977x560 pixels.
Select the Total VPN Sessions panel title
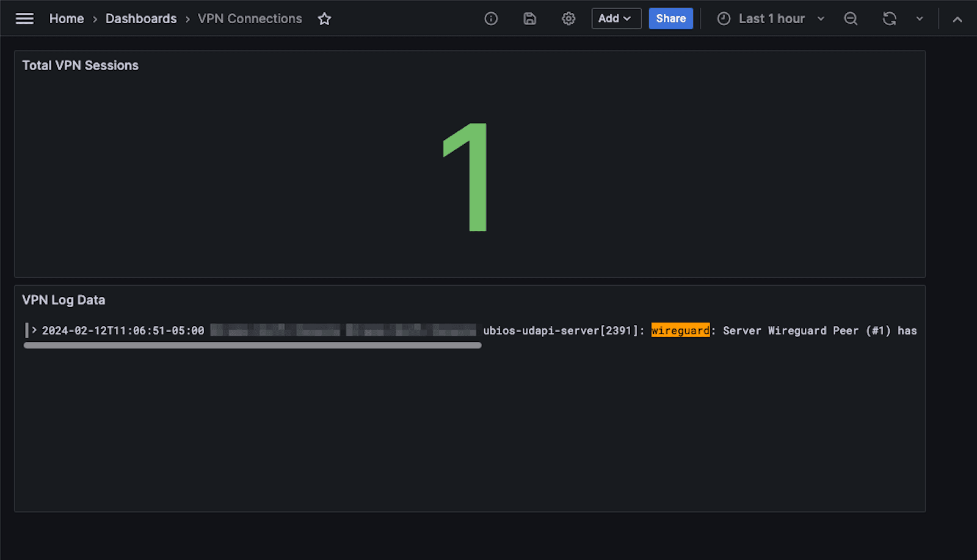[80, 65]
